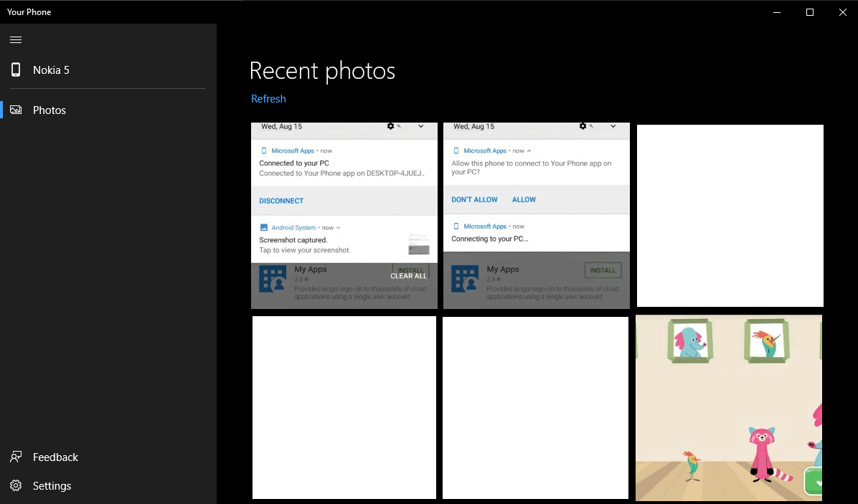The width and height of the screenshot is (858, 504).
Task: Open the 'Don't Allow / Allow' prompt screenshot
Action: click(536, 215)
